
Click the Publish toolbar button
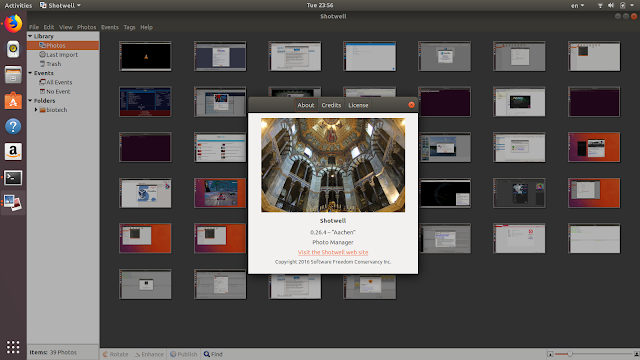pos(184,354)
